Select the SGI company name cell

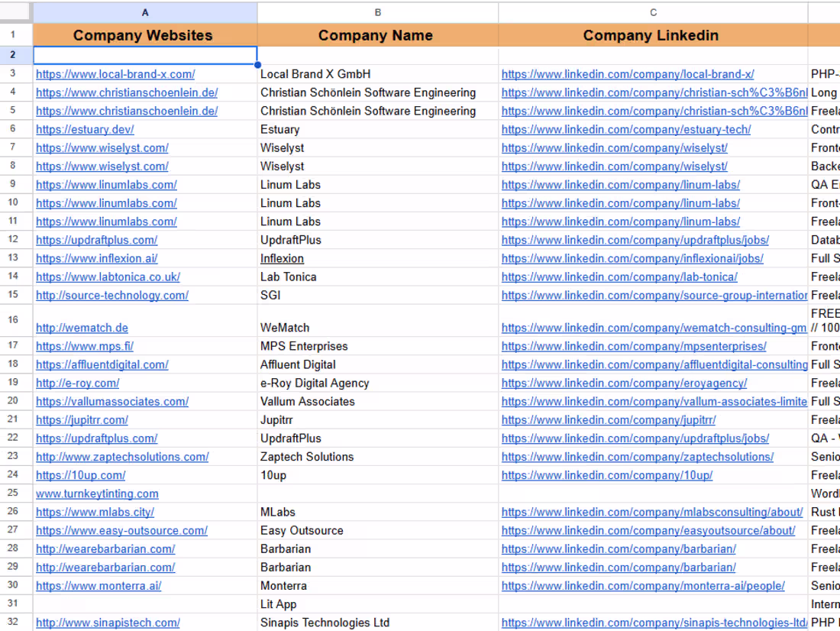click(x=378, y=296)
